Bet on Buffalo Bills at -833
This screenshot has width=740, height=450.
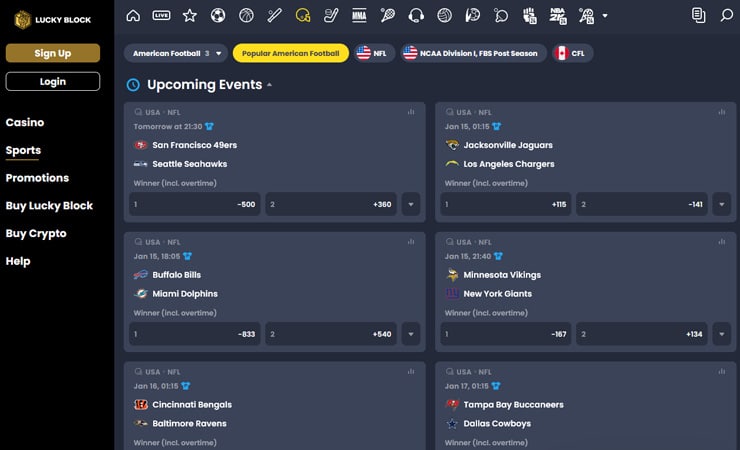coord(194,334)
